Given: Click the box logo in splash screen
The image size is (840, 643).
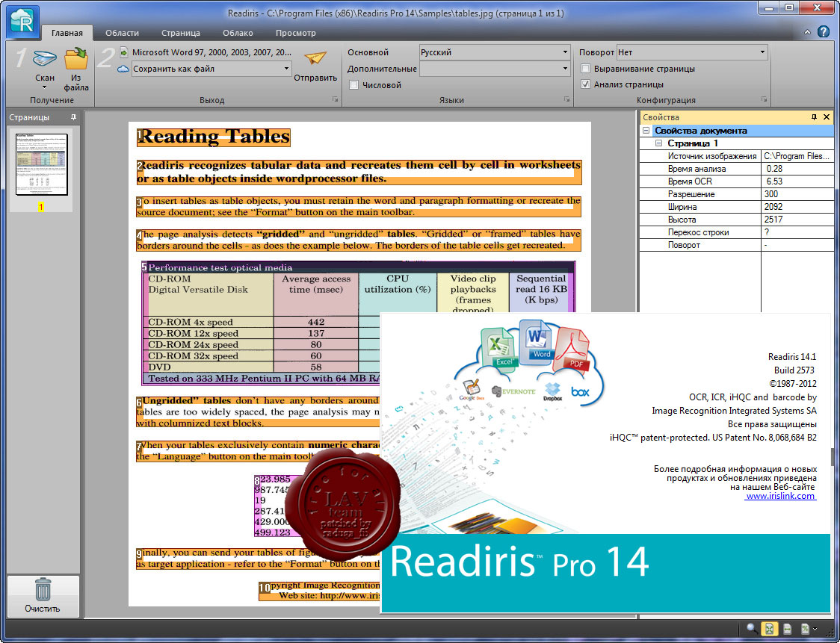Looking at the screenshot, I should tap(580, 392).
